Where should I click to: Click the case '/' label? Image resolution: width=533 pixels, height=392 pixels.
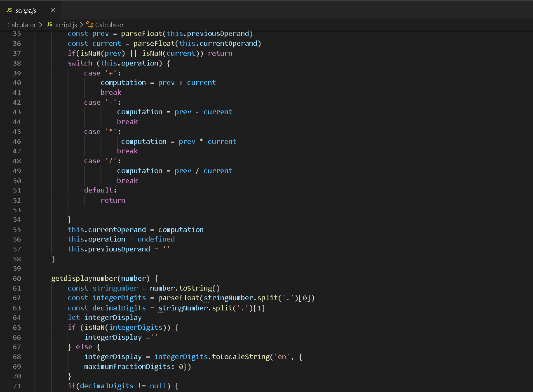[x=103, y=161]
